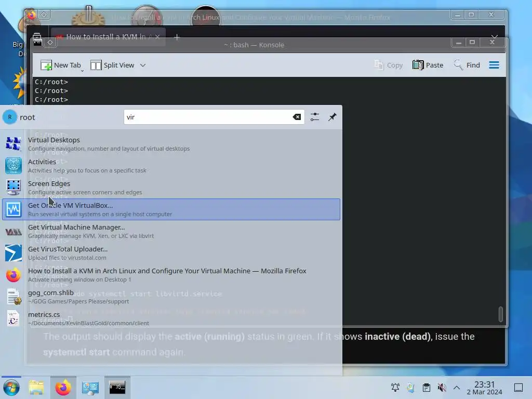Image resolution: width=532 pixels, height=399 pixels.
Task: Open Screen Edges result icon
Action: [14, 187]
